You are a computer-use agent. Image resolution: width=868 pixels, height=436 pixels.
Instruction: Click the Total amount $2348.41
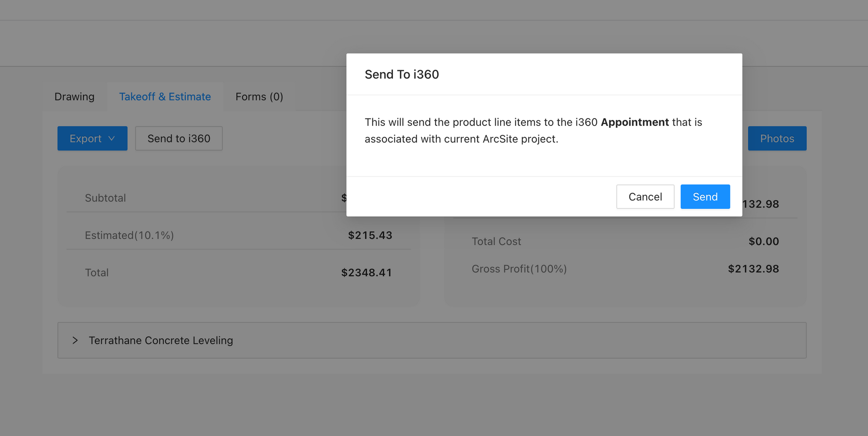click(366, 273)
